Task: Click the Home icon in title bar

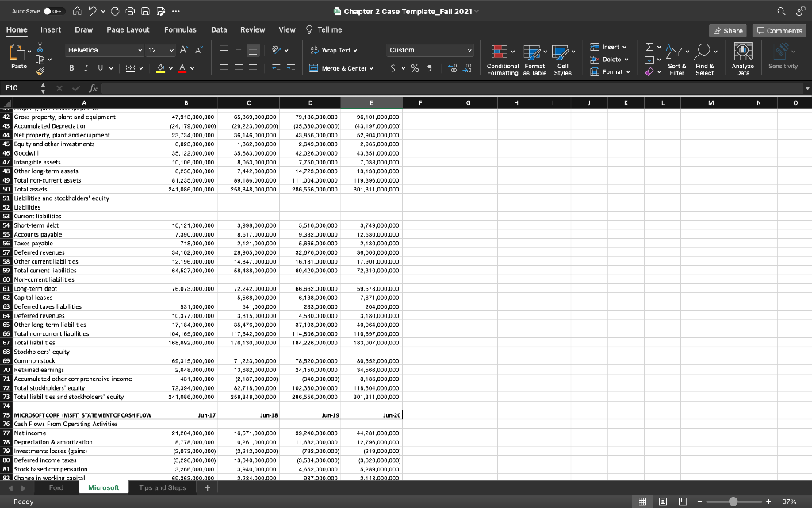Action: [x=77, y=11]
